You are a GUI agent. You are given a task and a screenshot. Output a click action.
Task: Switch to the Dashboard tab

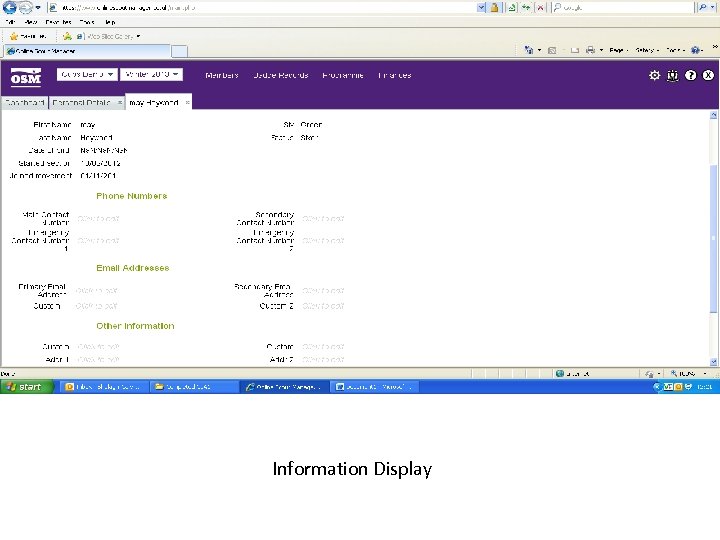[x=25, y=102]
